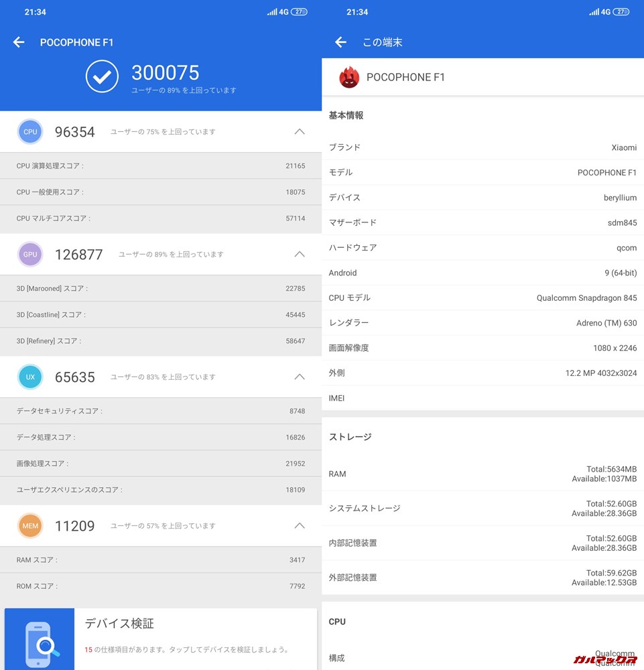Tap the back arrow on the benchmark screen

tap(18, 42)
